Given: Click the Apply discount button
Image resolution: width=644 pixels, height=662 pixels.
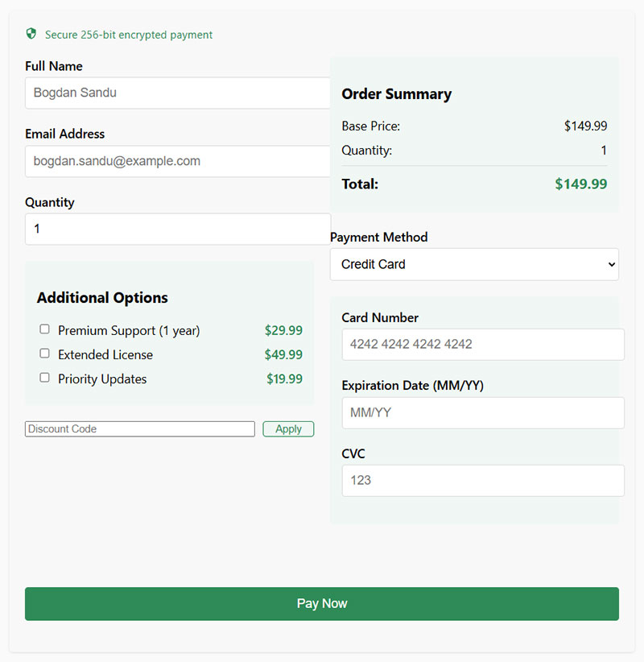Looking at the screenshot, I should pos(288,429).
